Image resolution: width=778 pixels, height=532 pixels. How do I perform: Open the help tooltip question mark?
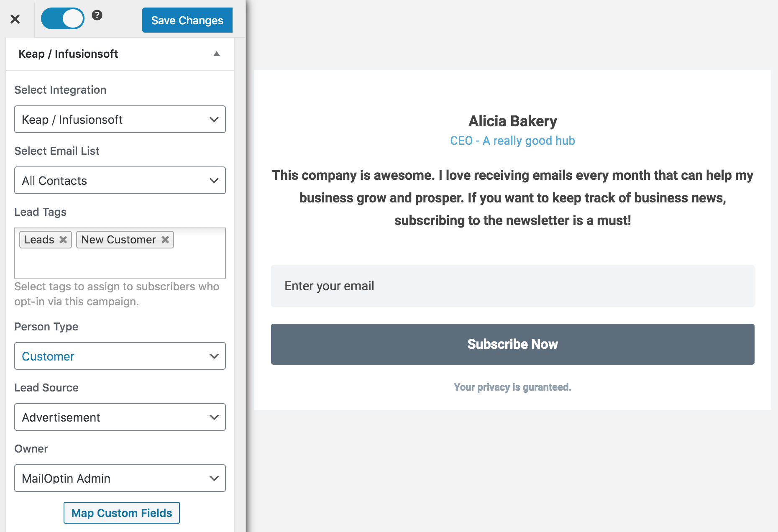[97, 15]
